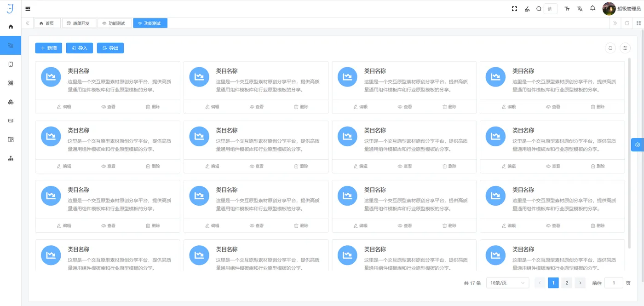Switch interface language using the translate icon
The image size is (644, 306).
coord(580,8)
